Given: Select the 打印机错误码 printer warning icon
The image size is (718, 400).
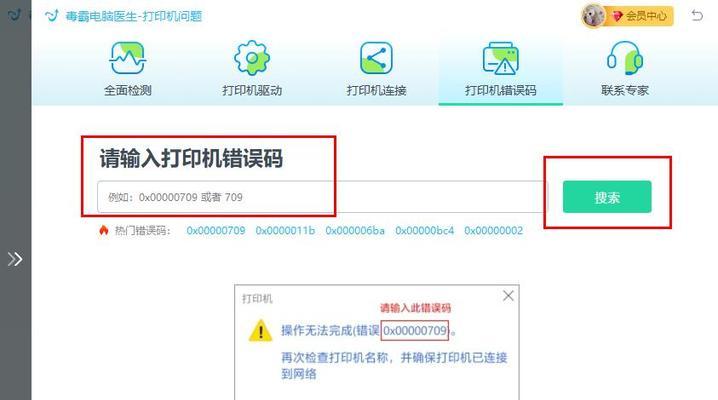Looking at the screenshot, I should click(500, 58).
